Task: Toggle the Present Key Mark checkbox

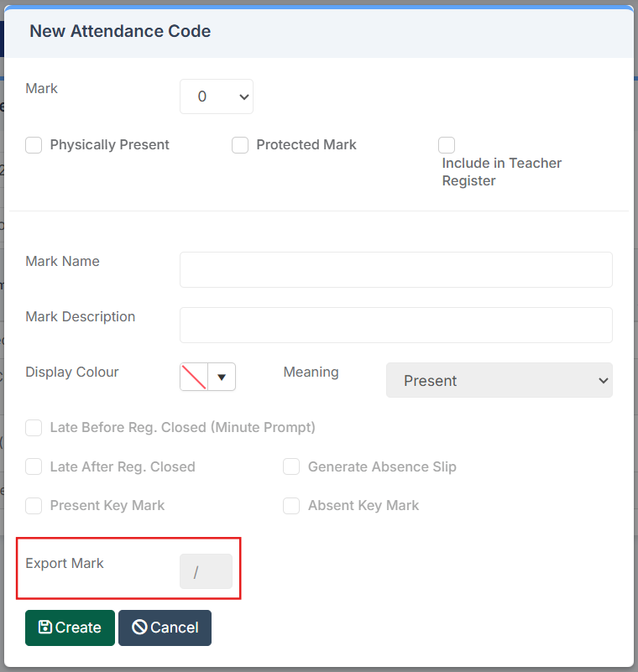Action: 34,506
